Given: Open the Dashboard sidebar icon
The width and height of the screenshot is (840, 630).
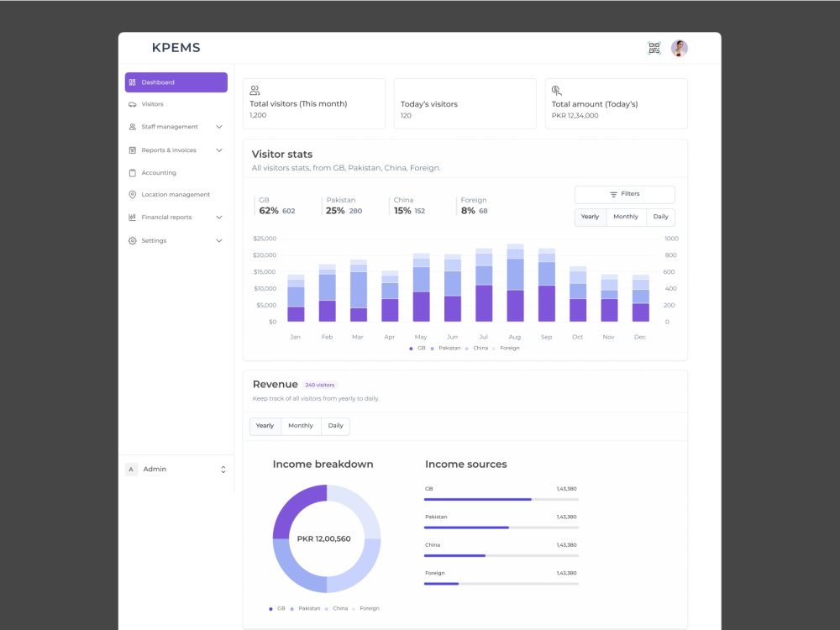Looking at the screenshot, I should click(133, 81).
